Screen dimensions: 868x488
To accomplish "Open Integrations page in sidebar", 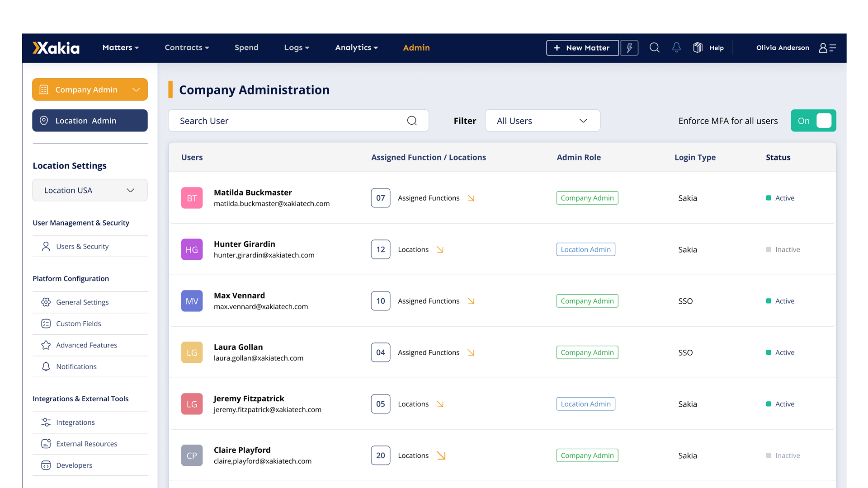I will point(90,422).
